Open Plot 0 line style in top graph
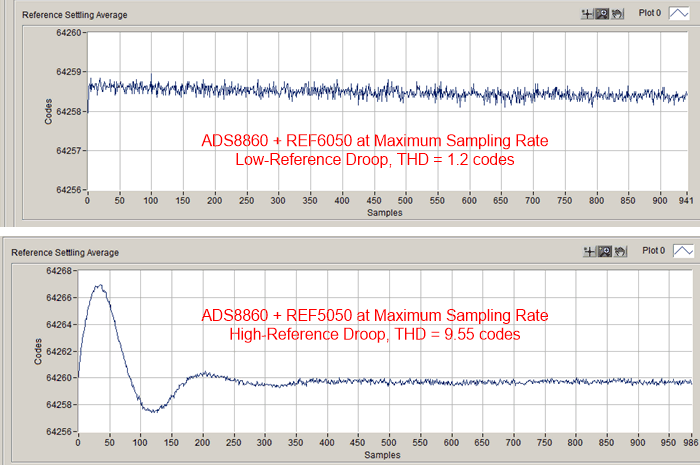 [677, 16]
